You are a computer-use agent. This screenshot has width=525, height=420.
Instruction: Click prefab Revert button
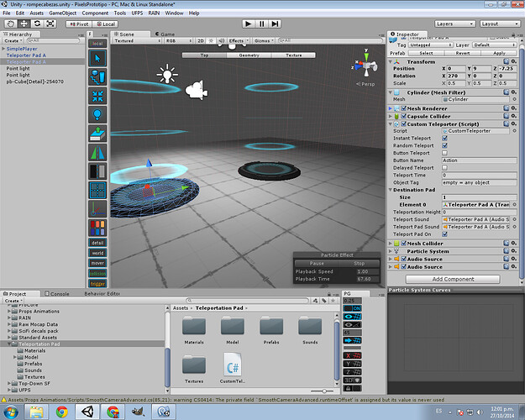tap(462, 53)
